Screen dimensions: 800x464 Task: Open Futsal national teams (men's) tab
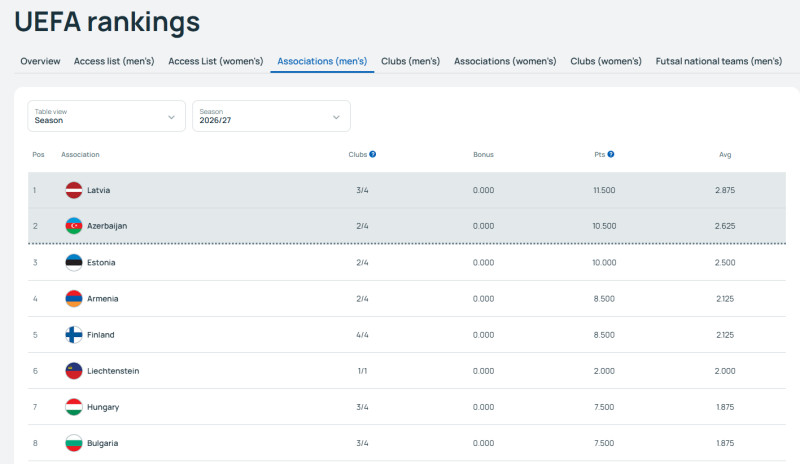click(718, 61)
